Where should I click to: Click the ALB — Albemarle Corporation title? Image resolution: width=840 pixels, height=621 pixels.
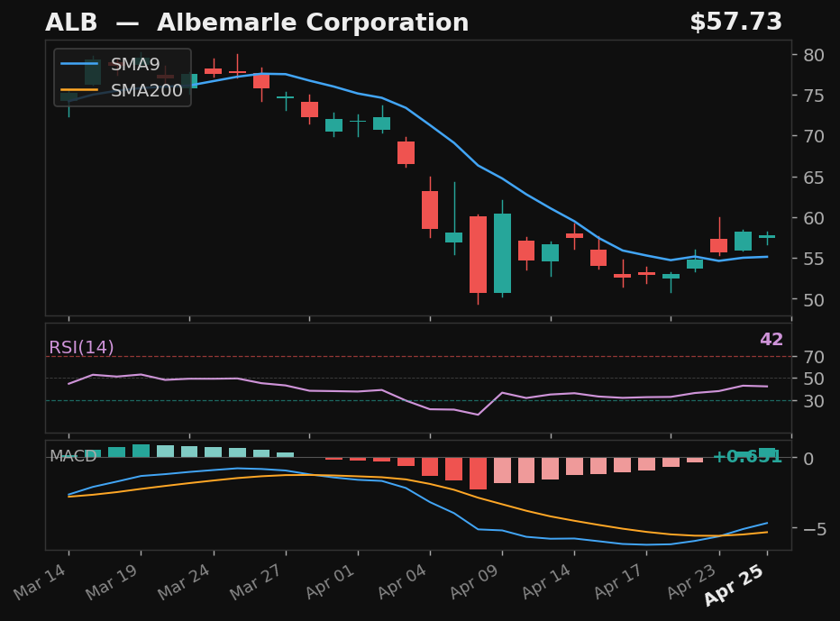coord(257,23)
